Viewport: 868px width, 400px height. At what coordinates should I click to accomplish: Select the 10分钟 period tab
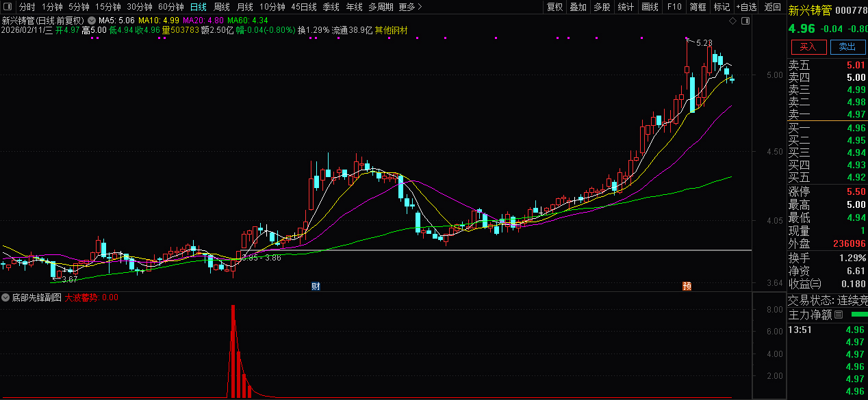[272, 7]
